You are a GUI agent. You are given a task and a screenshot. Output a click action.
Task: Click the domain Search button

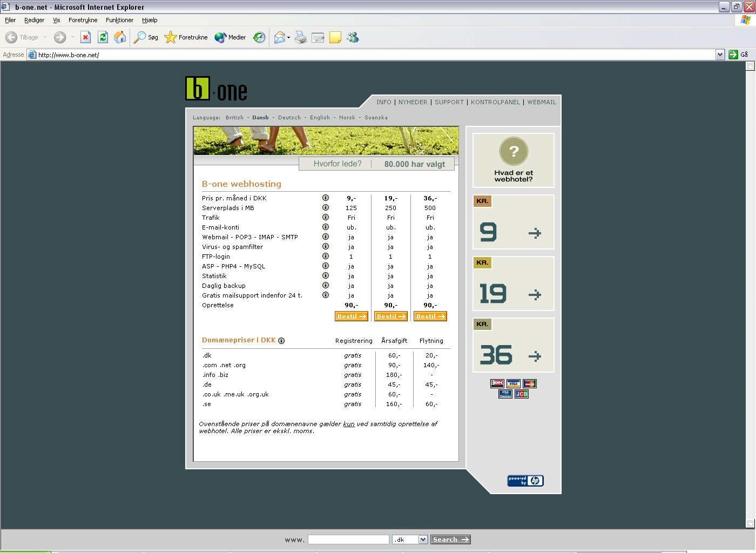point(450,539)
